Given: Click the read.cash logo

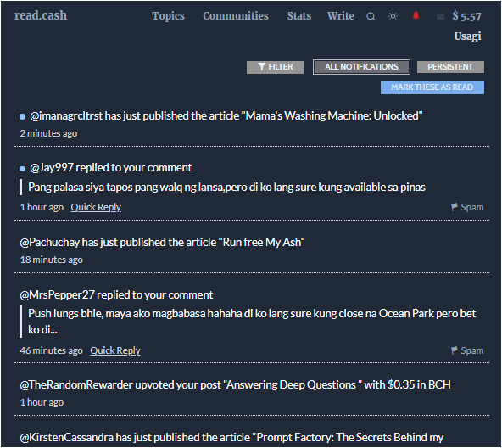Looking at the screenshot, I should [41, 15].
